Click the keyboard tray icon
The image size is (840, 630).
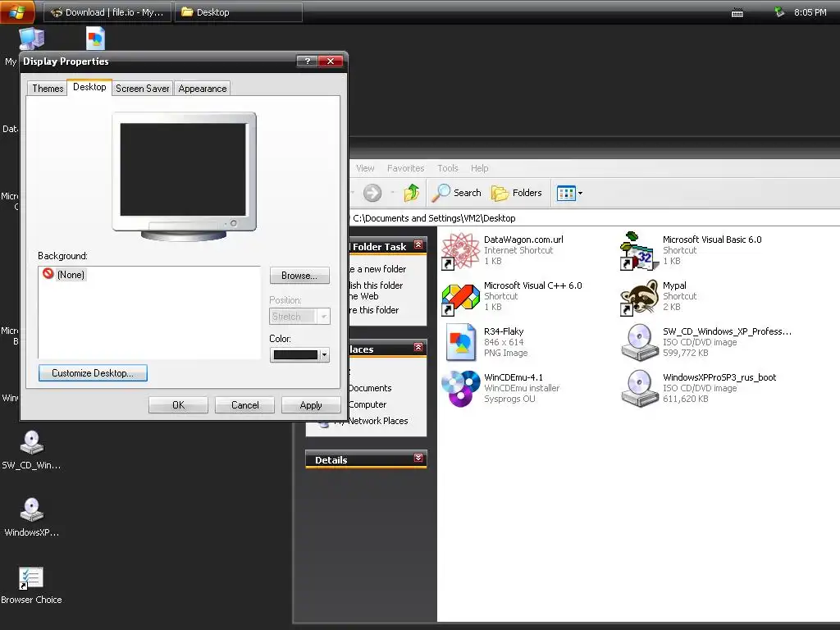click(x=737, y=12)
